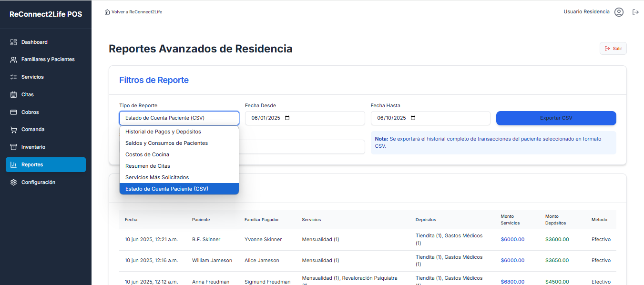Open the Dashboard grid icon
This screenshot has height=285, width=644.
point(13,42)
